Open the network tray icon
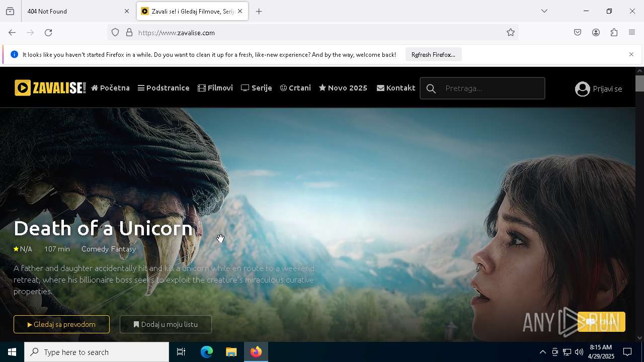The height and width of the screenshot is (362, 644). 567,352
